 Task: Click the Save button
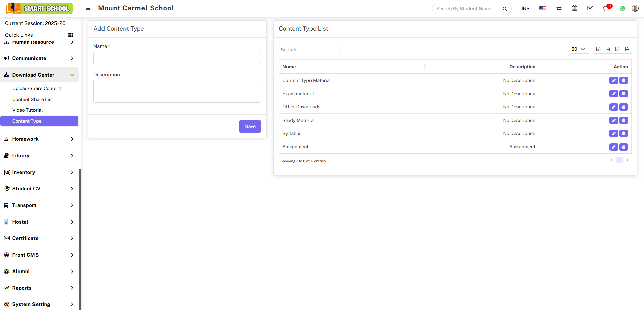(250, 126)
